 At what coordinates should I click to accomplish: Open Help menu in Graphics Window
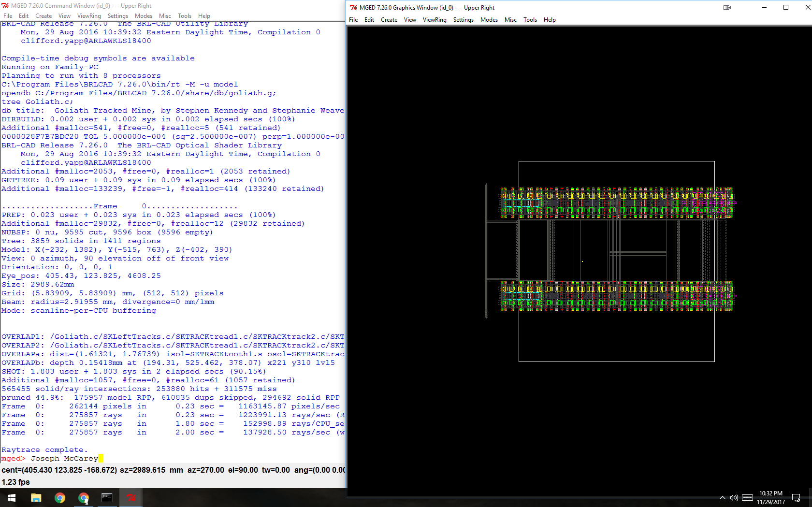550,20
